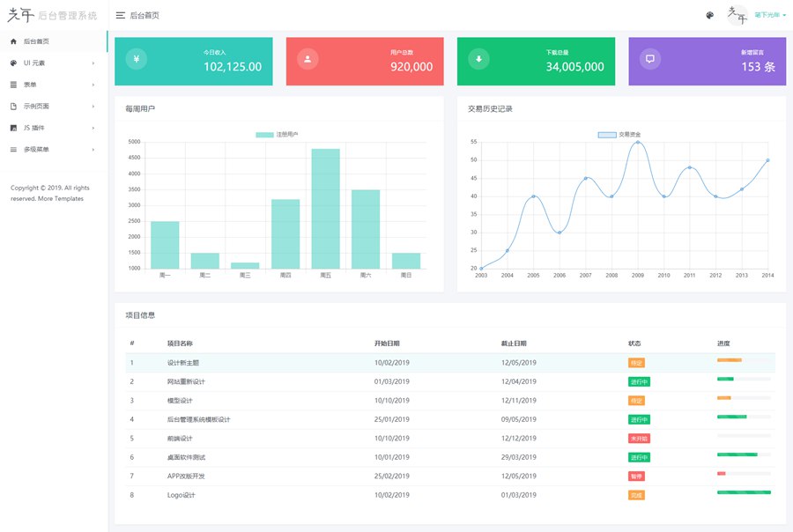The image size is (793, 532).
Task: Open the 笔下光年 user dropdown
Action: (770, 15)
